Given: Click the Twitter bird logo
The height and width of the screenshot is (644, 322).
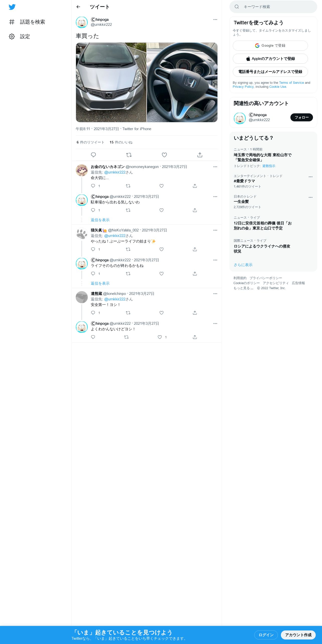Looking at the screenshot, I should [x=12, y=7].
